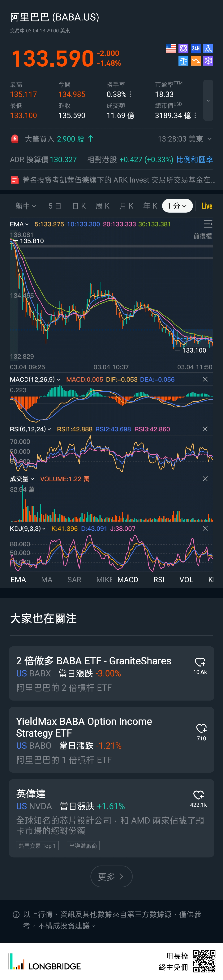
Task: Expand the stock statistics panel chevron
Action: (208, 101)
